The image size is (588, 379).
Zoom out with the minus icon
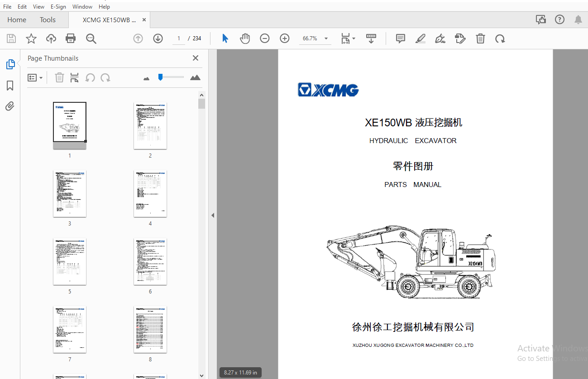pyautogui.click(x=265, y=38)
